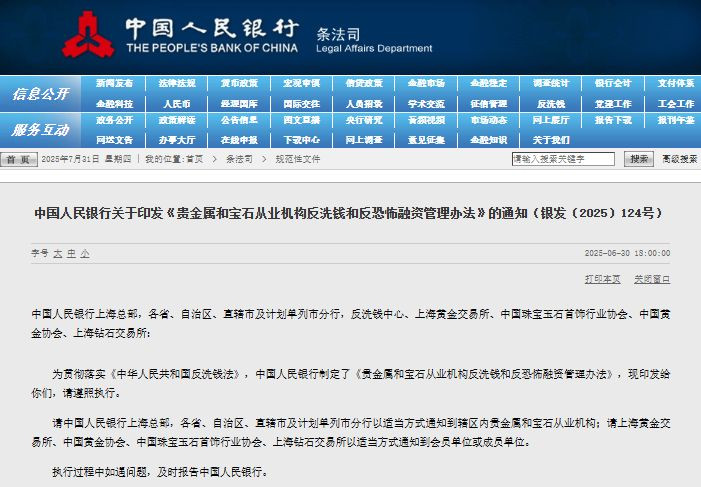701x487 pixels.
Task: Open 调查统计 navigation item
Action: point(551,83)
